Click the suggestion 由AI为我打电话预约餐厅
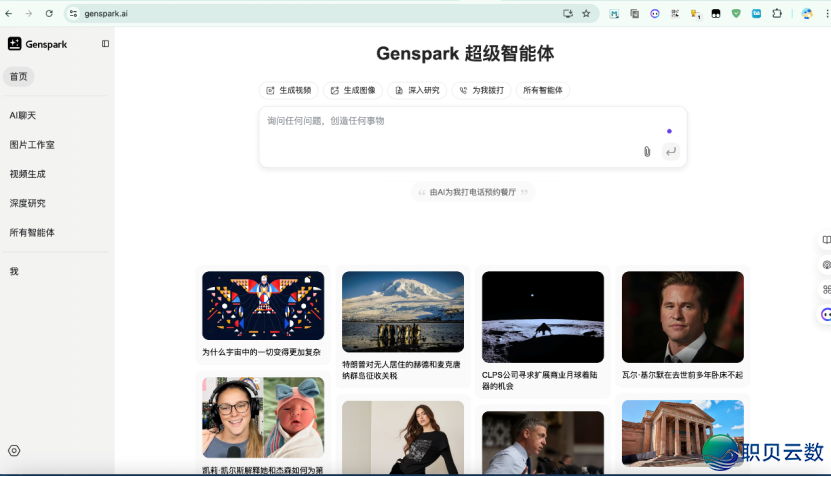The width and height of the screenshot is (831, 477). [473, 192]
